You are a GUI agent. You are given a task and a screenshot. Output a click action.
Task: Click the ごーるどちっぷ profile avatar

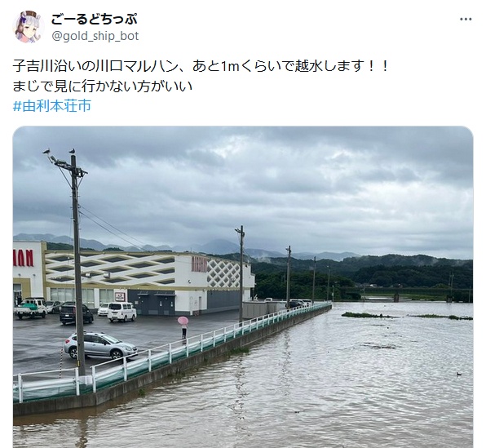coord(27,27)
